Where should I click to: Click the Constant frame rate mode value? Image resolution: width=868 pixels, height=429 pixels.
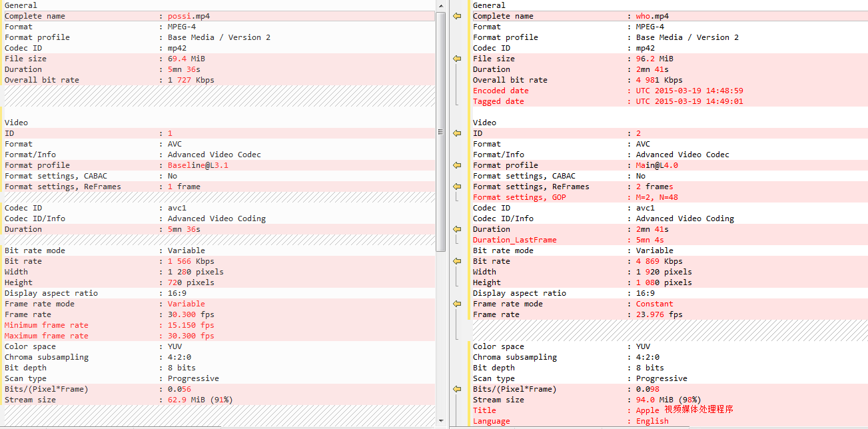point(655,304)
